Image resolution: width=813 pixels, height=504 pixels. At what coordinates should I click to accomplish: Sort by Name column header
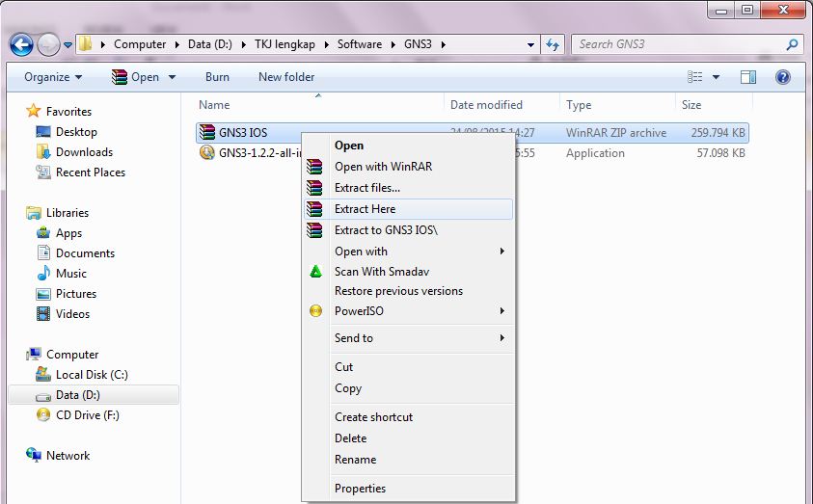tap(214, 105)
